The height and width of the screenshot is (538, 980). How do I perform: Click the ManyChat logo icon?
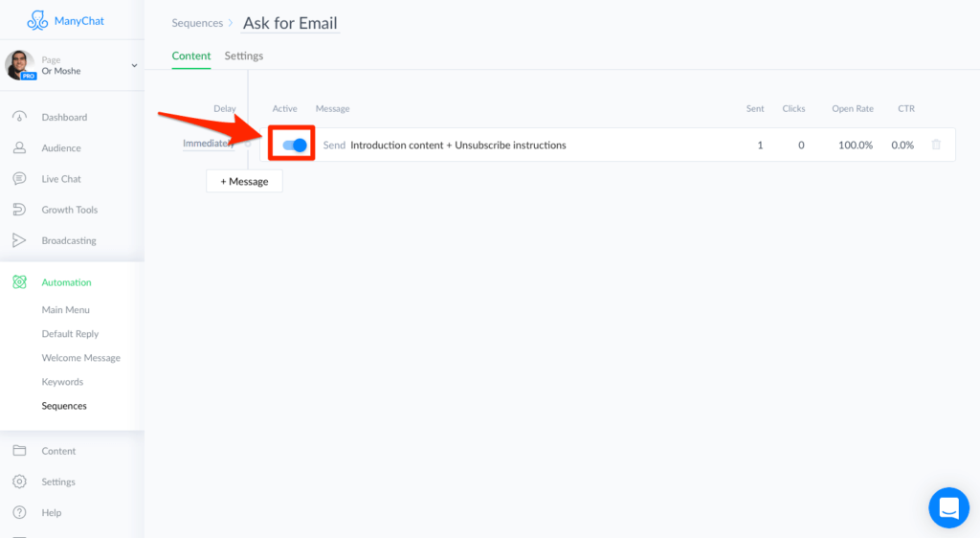(x=37, y=21)
